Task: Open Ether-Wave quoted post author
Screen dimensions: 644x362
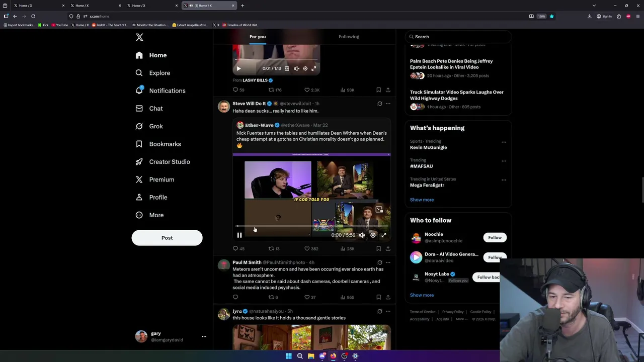Action: (259, 125)
